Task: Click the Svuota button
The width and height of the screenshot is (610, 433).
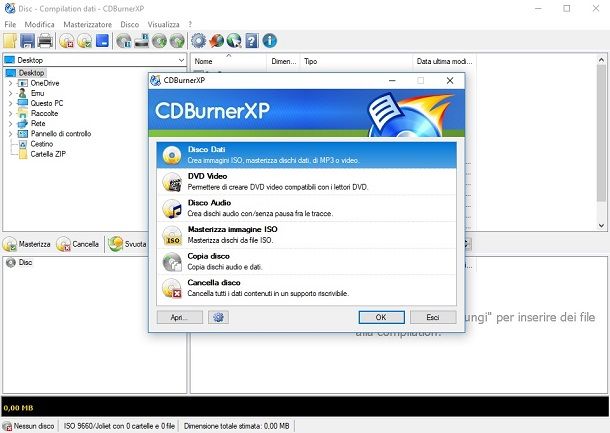Action: point(128,244)
